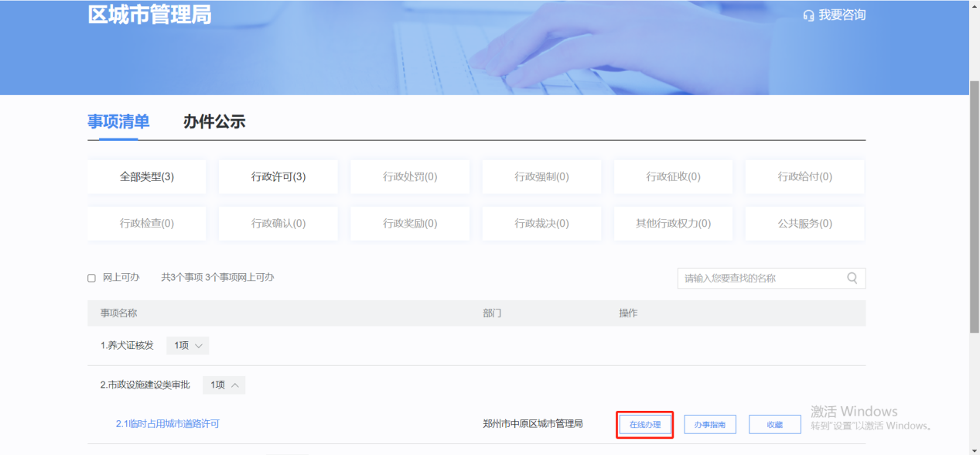Click the 公共服务(0) category
The image size is (980, 455).
pos(804,223)
